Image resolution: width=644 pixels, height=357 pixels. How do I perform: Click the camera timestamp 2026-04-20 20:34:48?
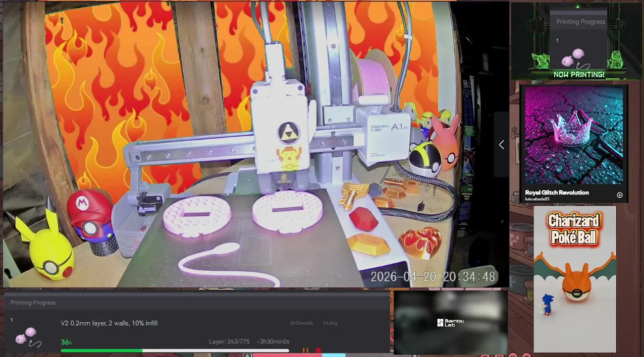[433, 277]
